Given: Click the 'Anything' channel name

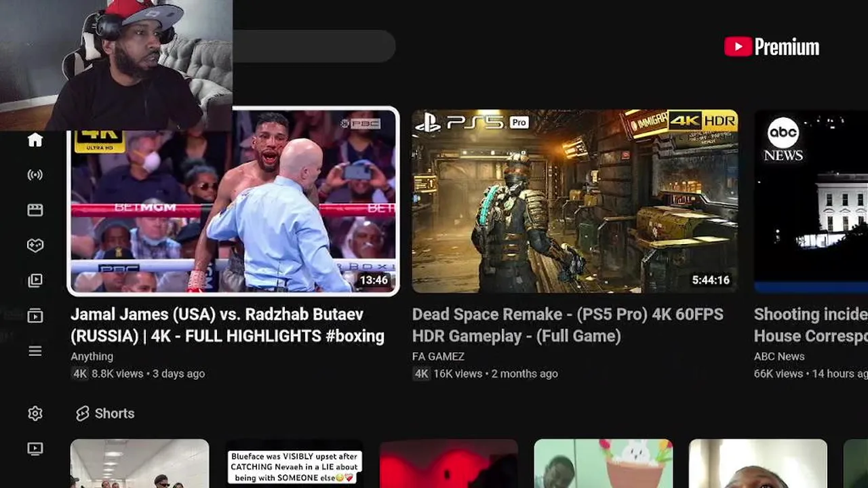Looking at the screenshot, I should point(92,357).
